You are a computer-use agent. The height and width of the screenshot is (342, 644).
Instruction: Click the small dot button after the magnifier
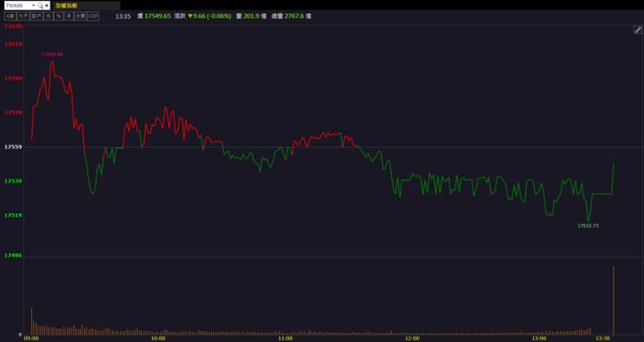click(x=47, y=5)
